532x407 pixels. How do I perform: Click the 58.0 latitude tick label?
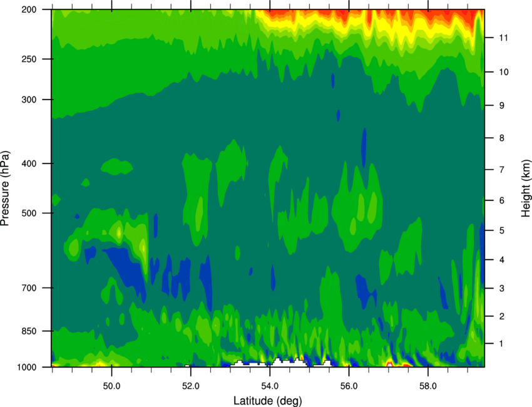tap(428, 386)
